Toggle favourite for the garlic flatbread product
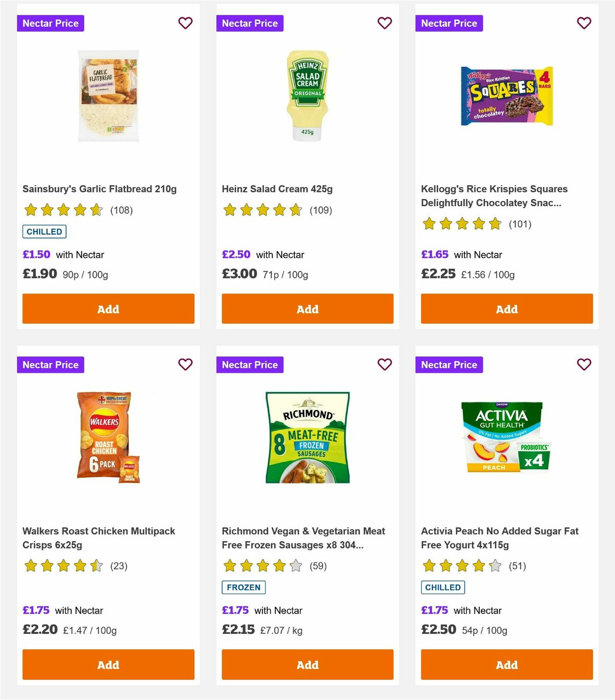Image resolution: width=615 pixels, height=700 pixels. point(185,23)
